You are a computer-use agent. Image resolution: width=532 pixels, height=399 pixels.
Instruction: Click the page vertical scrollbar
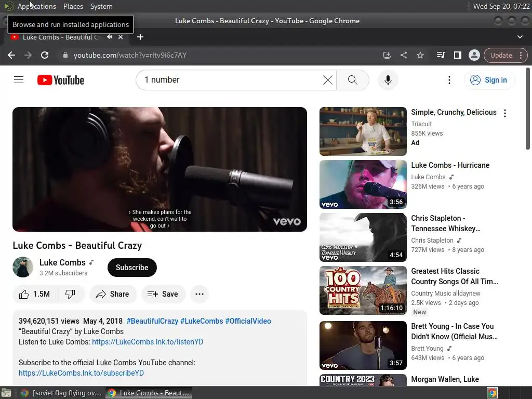click(x=528, y=109)
